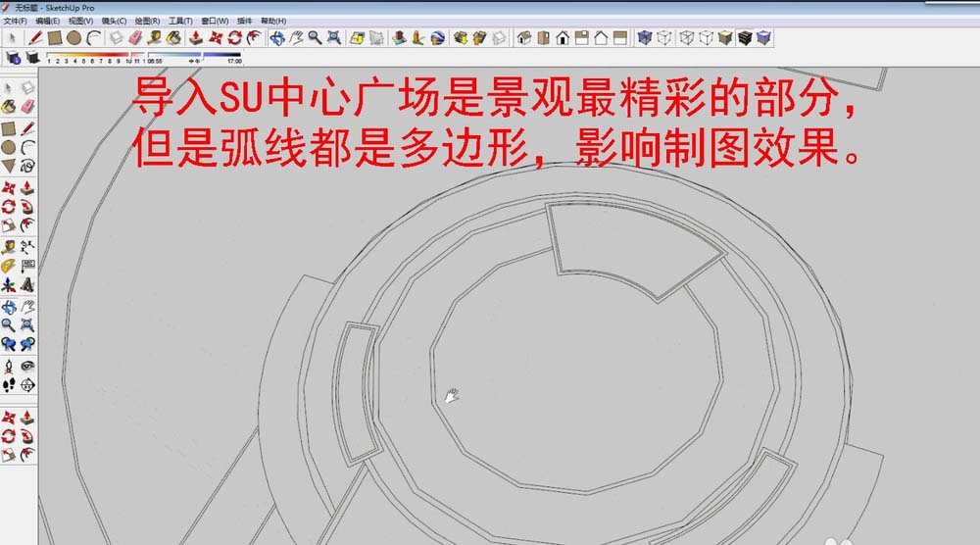The image size is (980, 545).
Task: Open the 工具(T) tools menu
Action: pyautogui.click(x=180, y=22)
